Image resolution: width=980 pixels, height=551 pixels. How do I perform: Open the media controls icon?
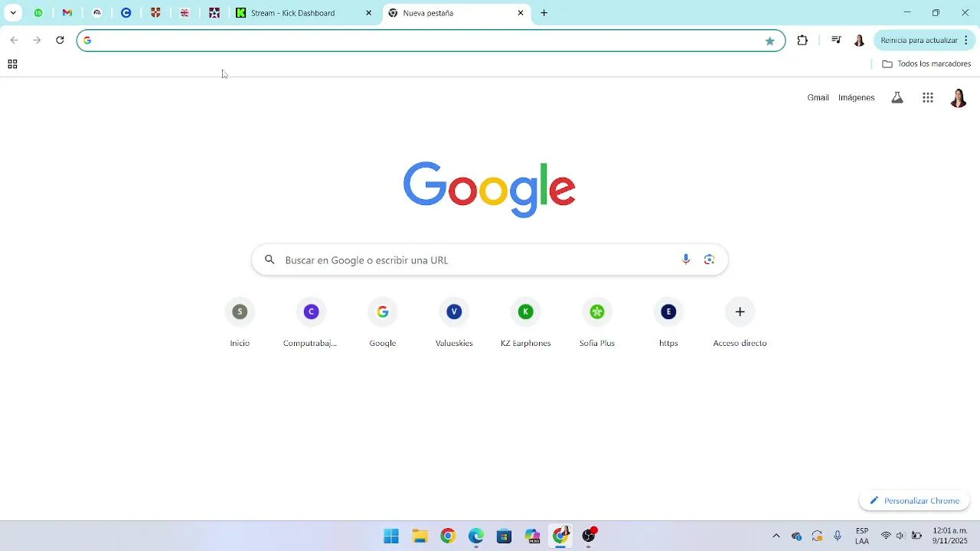[836, 41]
